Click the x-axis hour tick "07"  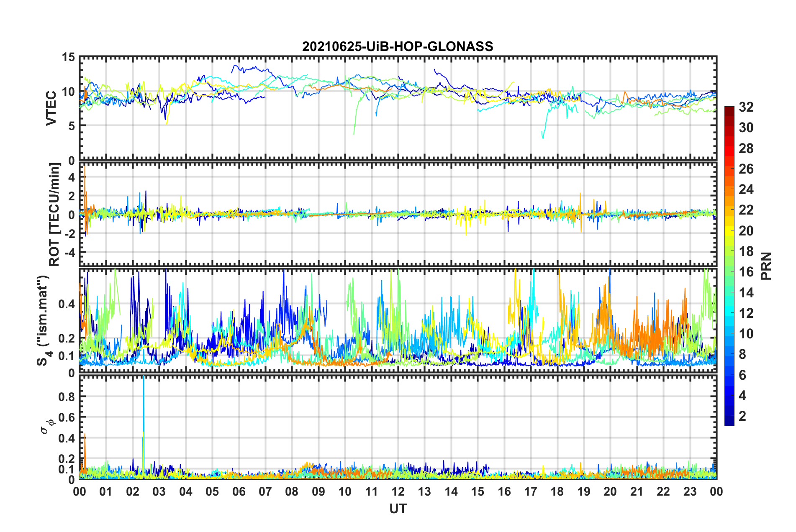tap(265, 491)
